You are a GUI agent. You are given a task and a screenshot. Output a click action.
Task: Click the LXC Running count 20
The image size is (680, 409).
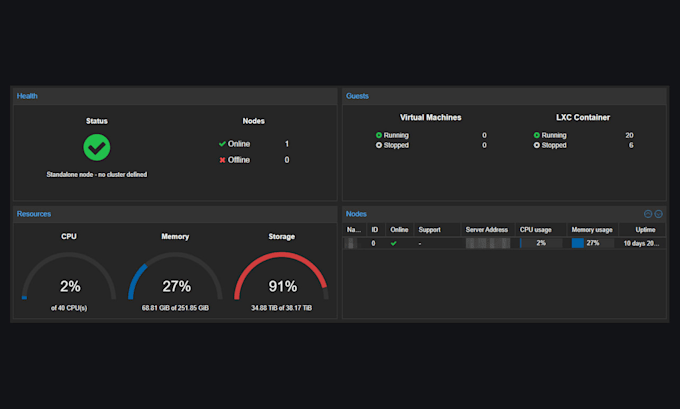(x=629, y=135)
